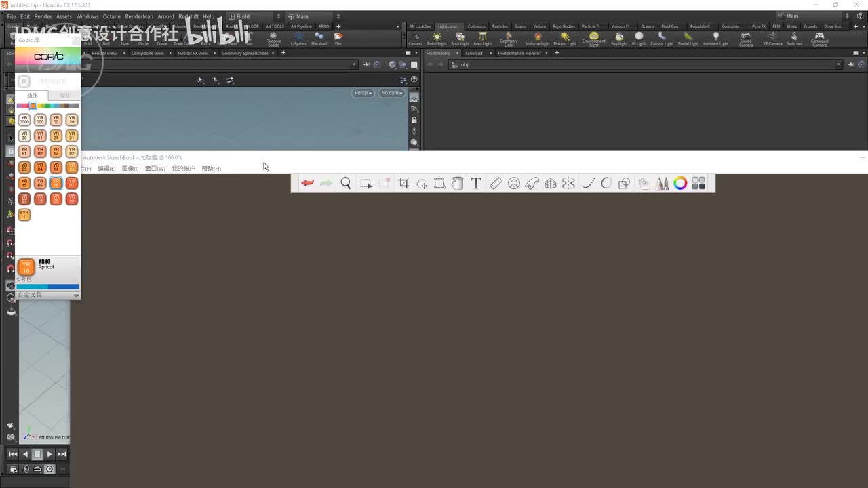This screenshot has width=868, height=488.
Task: Switch to the Copic 插图 tab
Action: pyautogui.click(x=32, y=96)
